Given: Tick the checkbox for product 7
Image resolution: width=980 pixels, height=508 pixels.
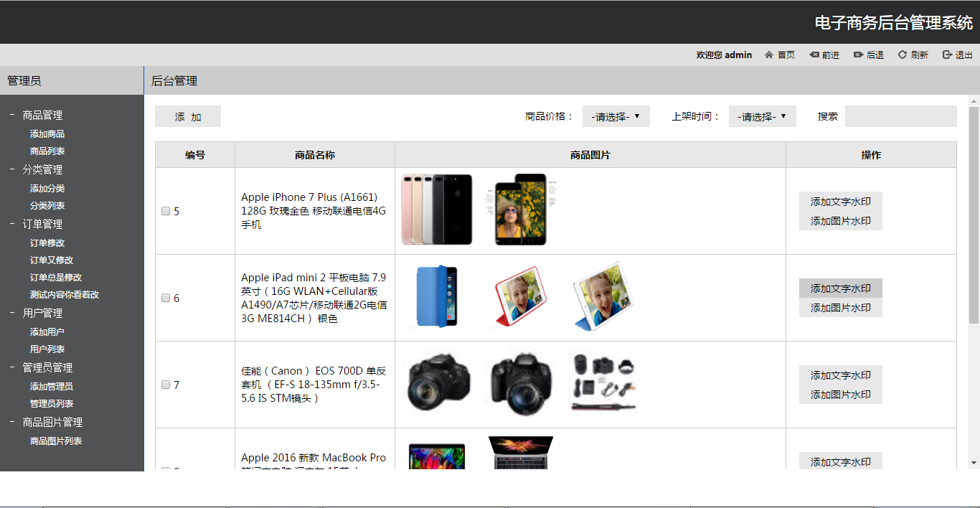Looking at the screenshot, I should [x=166, y=385].
